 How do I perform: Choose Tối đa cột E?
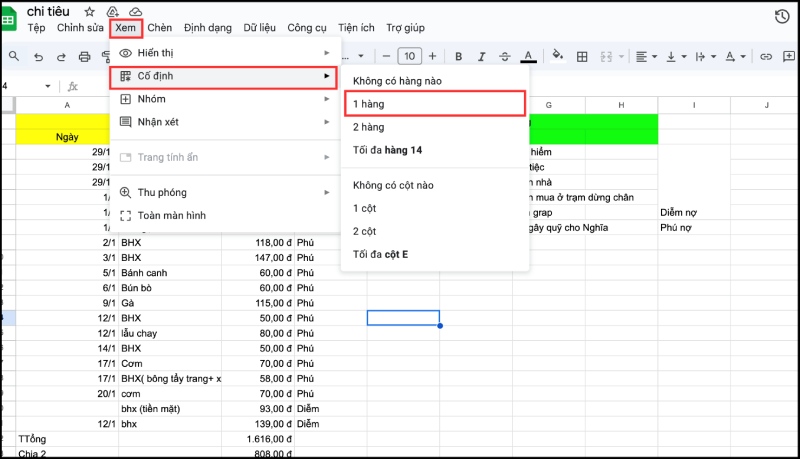[x=435, y=254]
